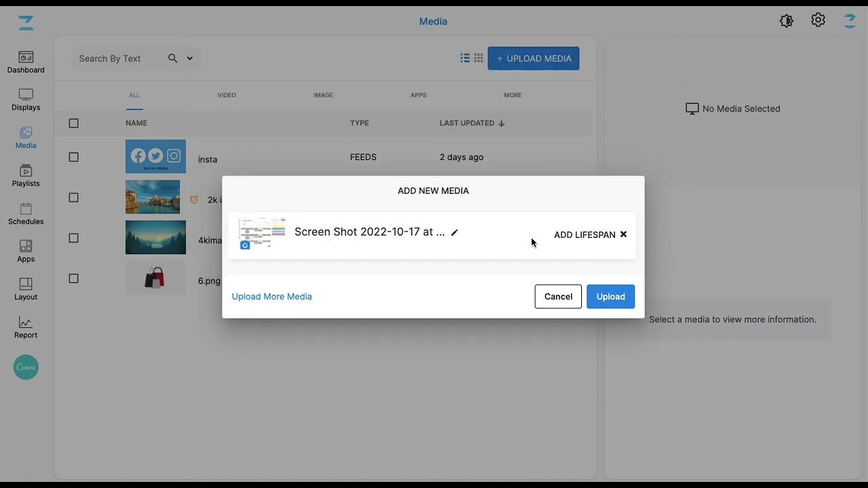
Task: Toggle the select-all checkbox in header
Action: pyautogui.click(x=74, y=123)
